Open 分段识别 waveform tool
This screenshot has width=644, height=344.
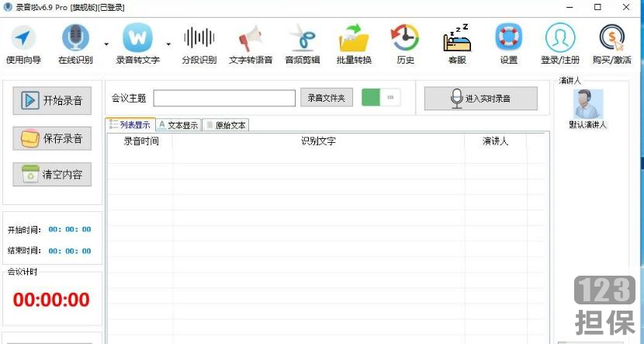tap(199, 44)
